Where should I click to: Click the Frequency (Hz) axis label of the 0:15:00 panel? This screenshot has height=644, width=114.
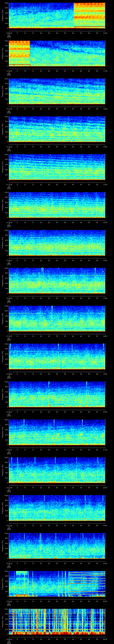pos(3,243)
